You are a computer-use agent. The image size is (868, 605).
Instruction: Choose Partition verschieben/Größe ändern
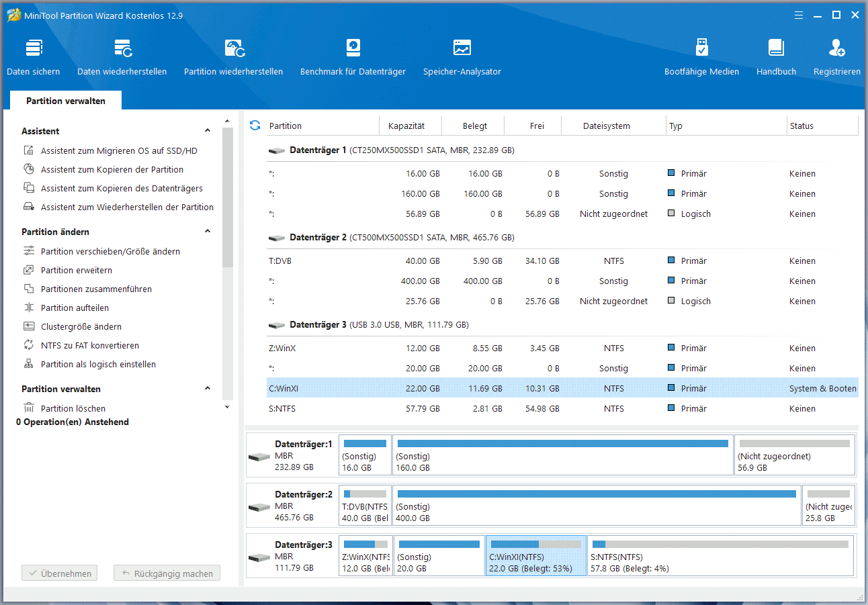click(110, 252)
